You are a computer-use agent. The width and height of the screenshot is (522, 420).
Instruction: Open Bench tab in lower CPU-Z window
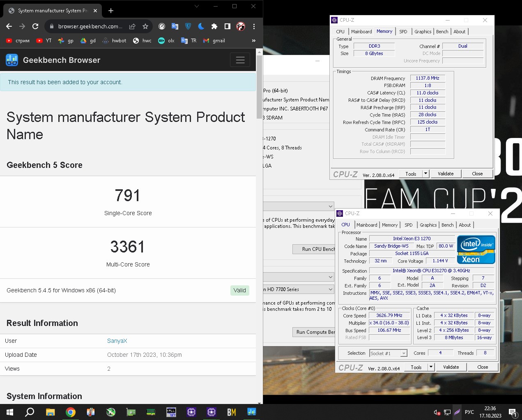447,225
